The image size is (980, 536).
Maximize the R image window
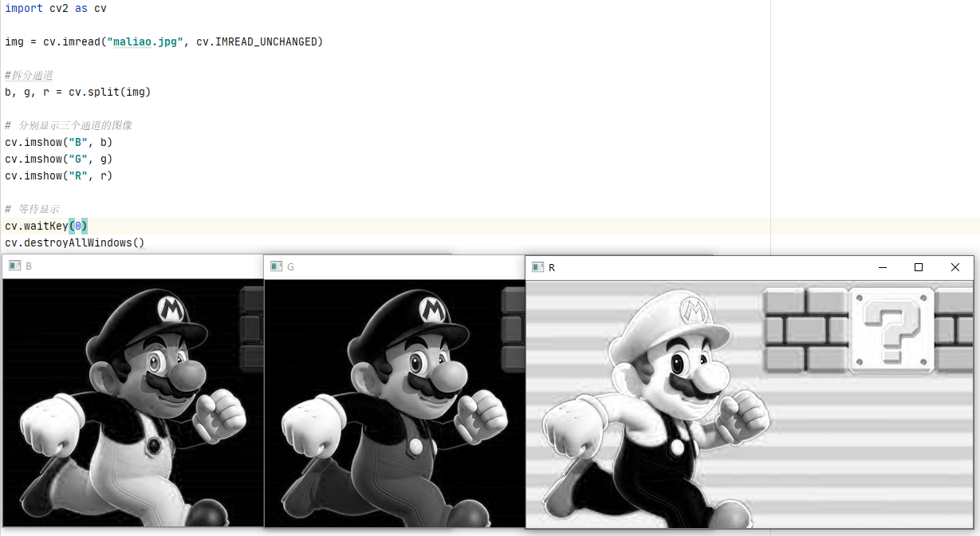[x=919, y=268]
